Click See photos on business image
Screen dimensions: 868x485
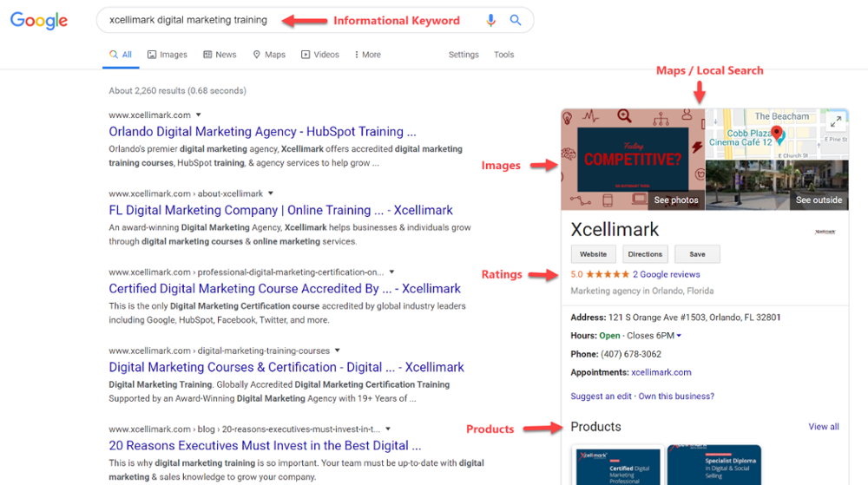coord(676,200)
